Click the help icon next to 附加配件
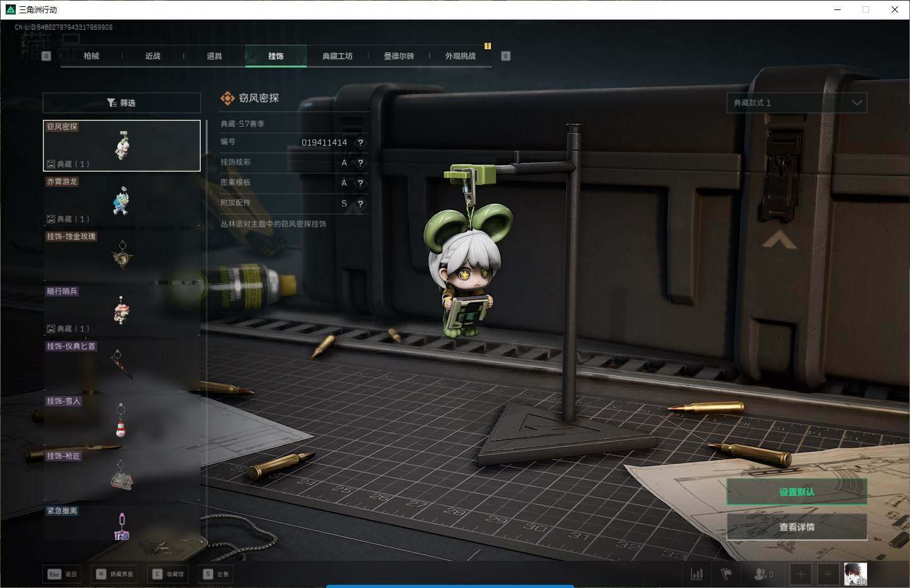Image resolution: width=910 pixels, height=588 pixels. point(360,204)
